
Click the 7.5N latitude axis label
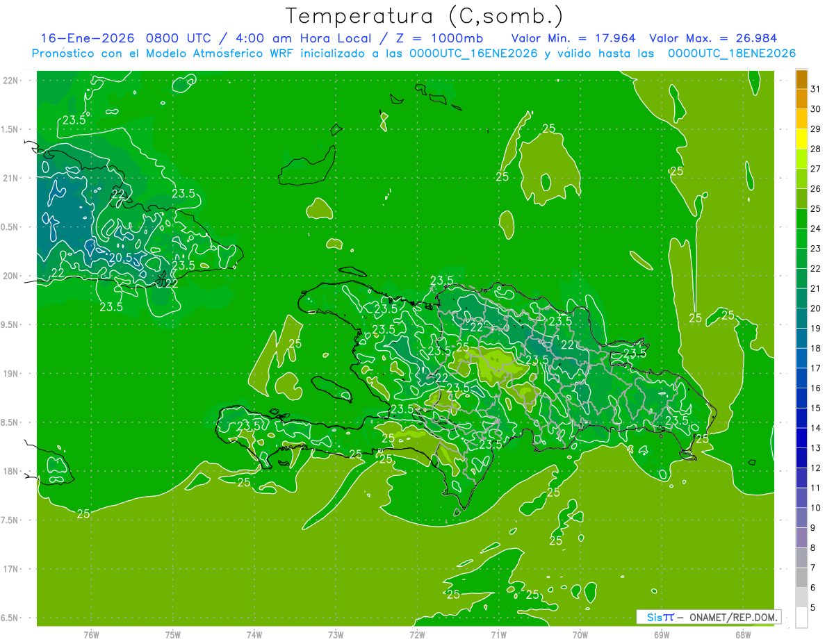click(x=10, y=520)
